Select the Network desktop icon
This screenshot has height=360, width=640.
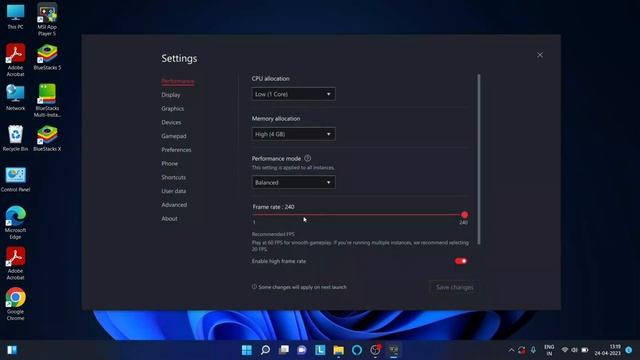[16, 98]
